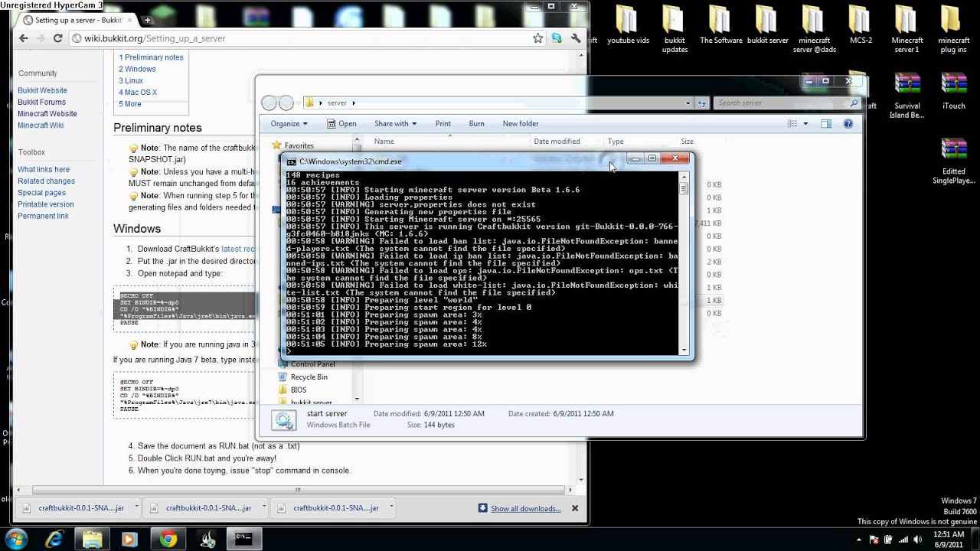This screenshot has height=551, width=980.
Task: Go to Bukkit Website link
Action: pyautogui.click(x=43, y=90)
